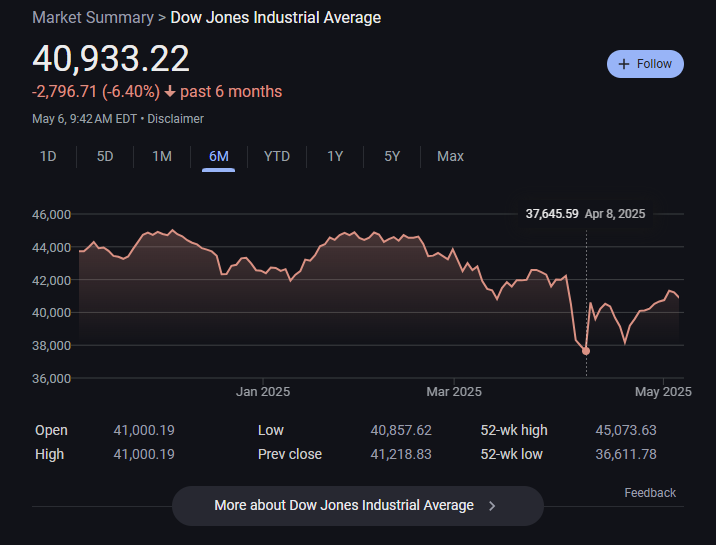Image resolution: width=716 pixels, height=545 pixels.
Task: Click the Apr 8, 2025 tooltip date
Action: pos(615,214)
